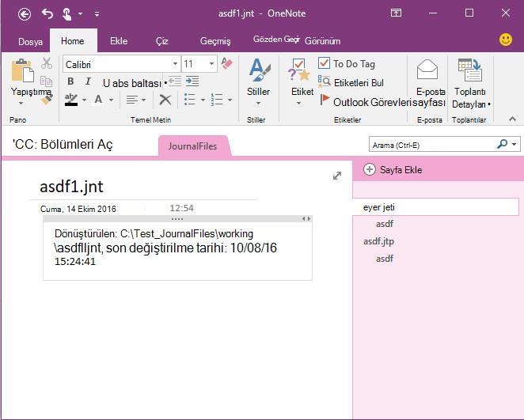The image size is (524, 420).
Task: Click the E-posta sayfası envelope icon
Action: [427, 70]
